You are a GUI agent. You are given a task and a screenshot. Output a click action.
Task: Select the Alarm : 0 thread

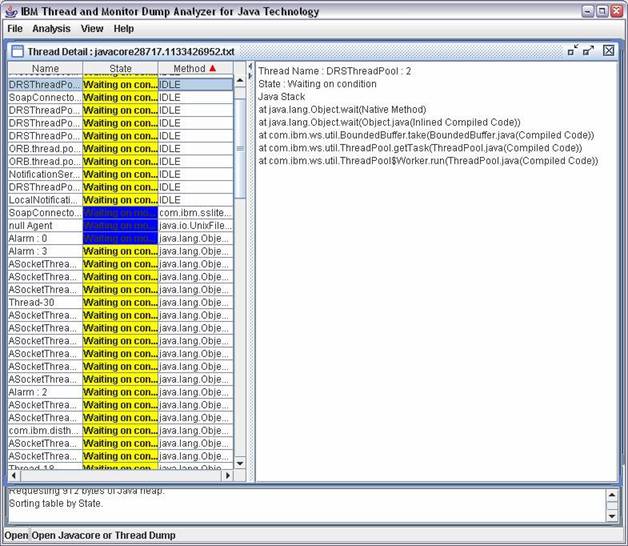click(x=120, y=238)
